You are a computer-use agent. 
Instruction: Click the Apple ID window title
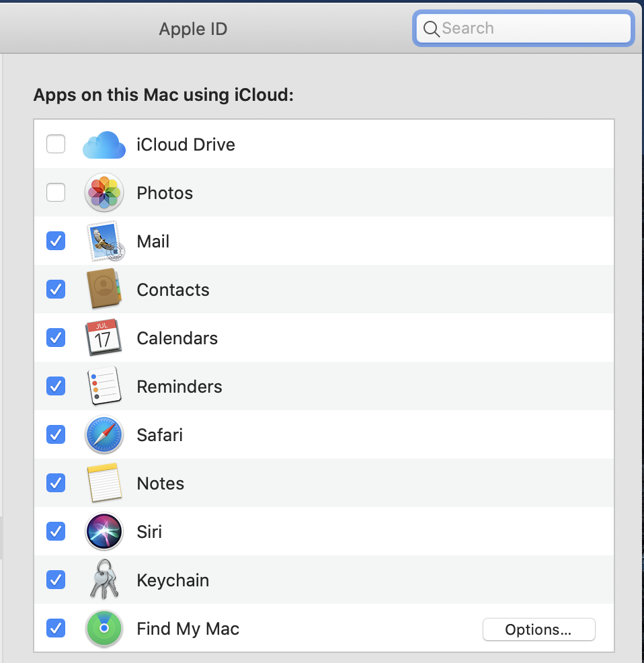click(x=193, y=29)
